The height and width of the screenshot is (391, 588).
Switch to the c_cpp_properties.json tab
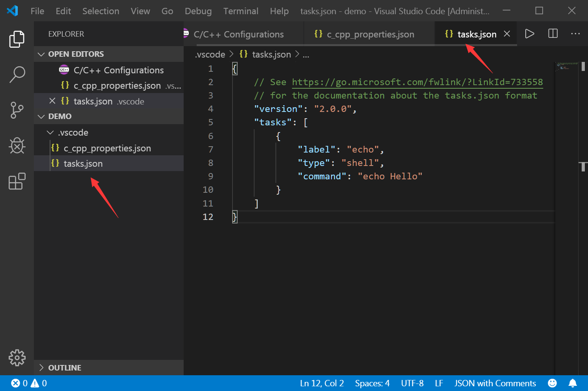click(x=370, y=34)
